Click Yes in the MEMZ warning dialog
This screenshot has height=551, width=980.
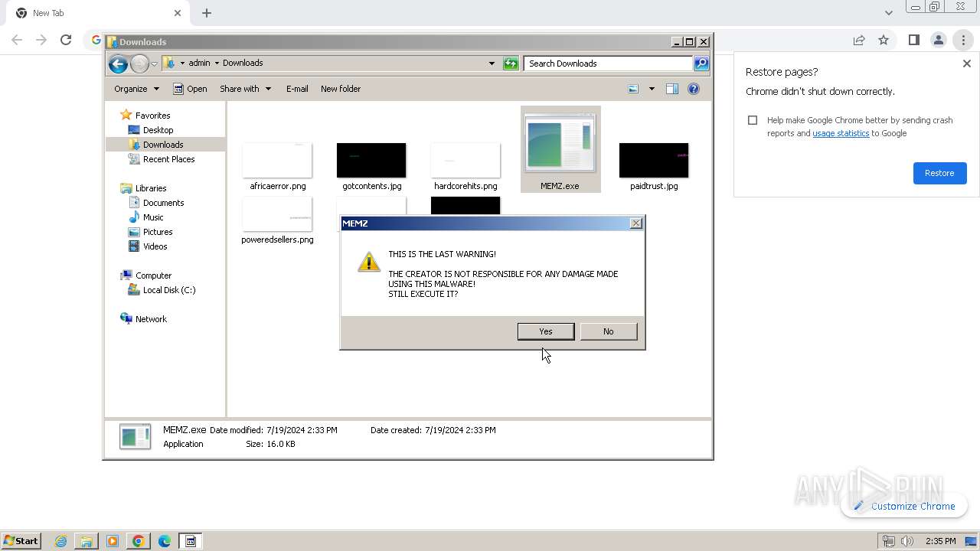click(546, 331)
